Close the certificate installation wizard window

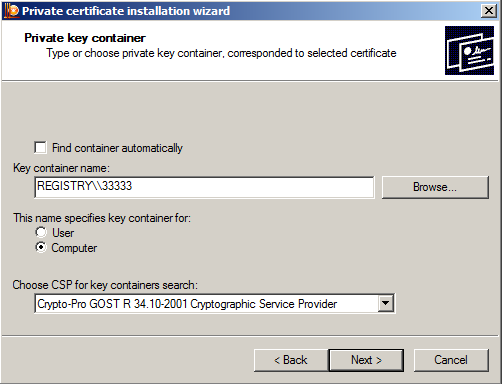pyautogui.click(x=489, y=11)
